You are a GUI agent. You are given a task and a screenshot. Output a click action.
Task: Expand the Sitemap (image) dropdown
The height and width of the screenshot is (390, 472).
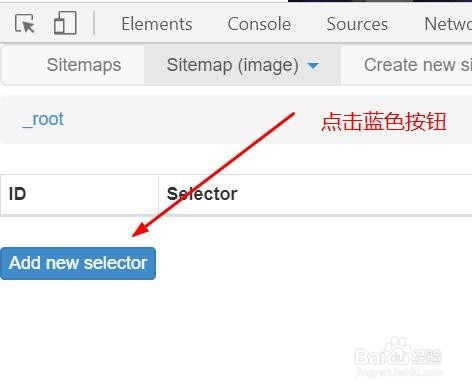242,65
